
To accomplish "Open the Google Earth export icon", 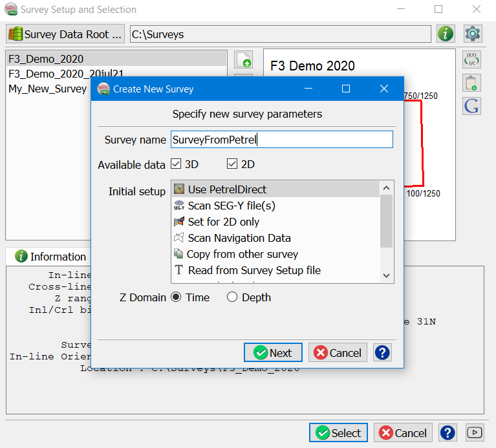I will [471, 106].
